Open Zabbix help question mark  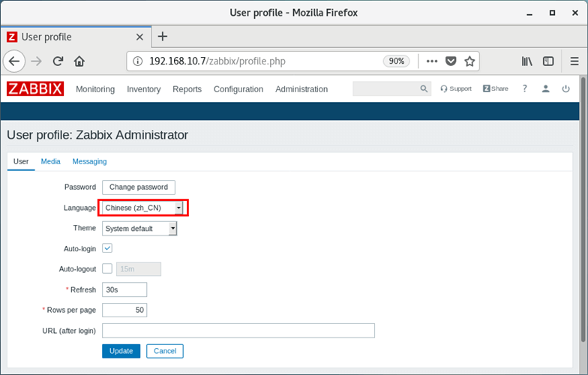tap(525, 88)
